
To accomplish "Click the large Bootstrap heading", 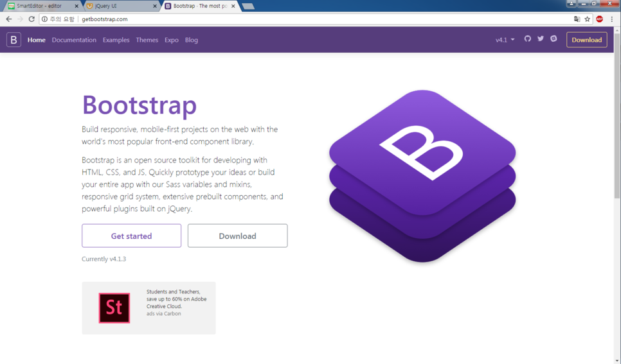I will (139, 105).
